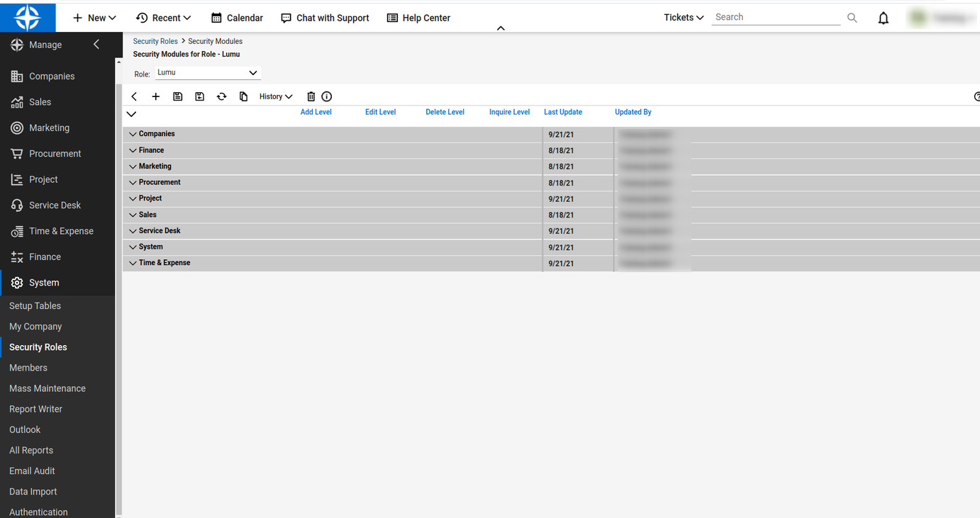The image size is (980, 518).
Task: Open notifications bell icon
Action: tap(883, 18)
